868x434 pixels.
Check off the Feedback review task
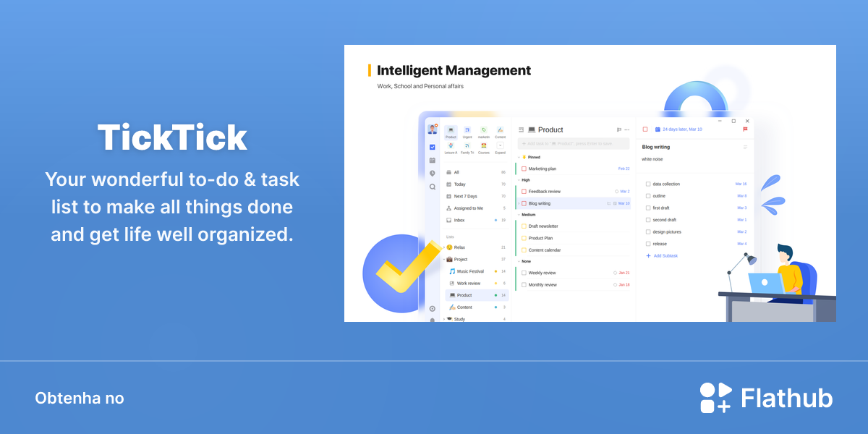[x=524, y=192]
